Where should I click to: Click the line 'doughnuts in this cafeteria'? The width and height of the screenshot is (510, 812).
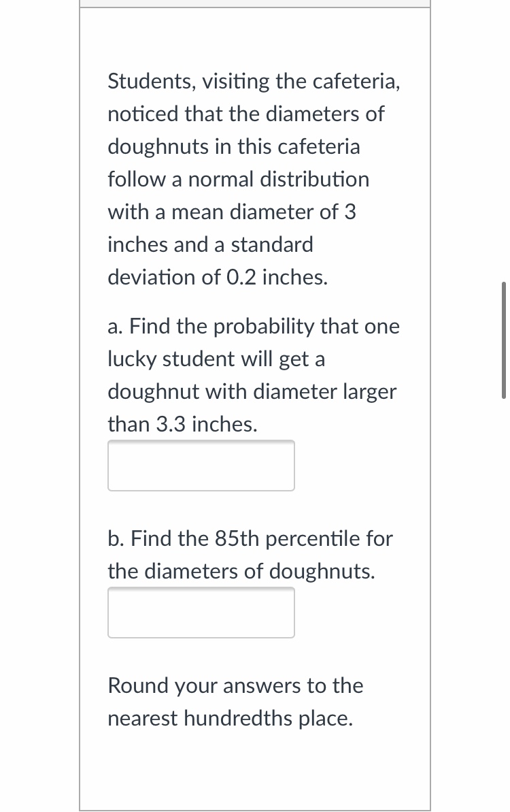(234, 147)
